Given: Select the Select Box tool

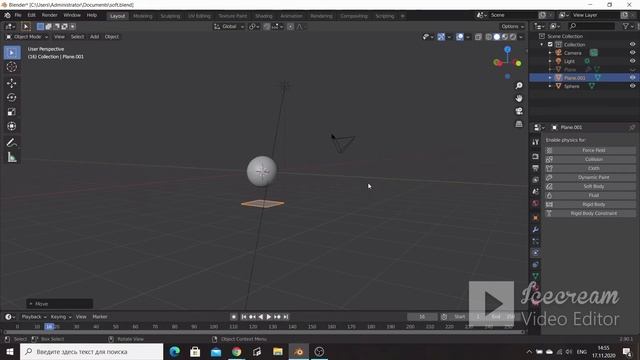Looking at the screenshot, I should [12, 53].
